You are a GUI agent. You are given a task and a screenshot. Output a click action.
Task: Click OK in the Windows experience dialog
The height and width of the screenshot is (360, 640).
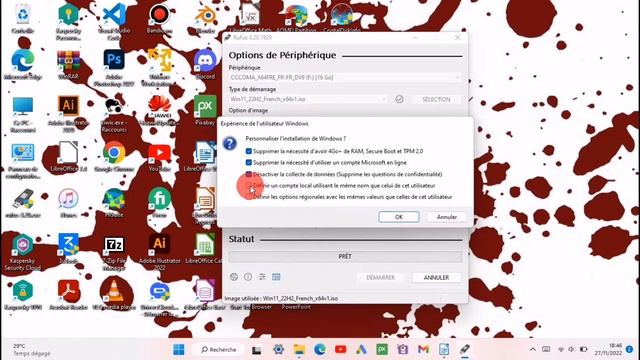click(x=399, y=217)
